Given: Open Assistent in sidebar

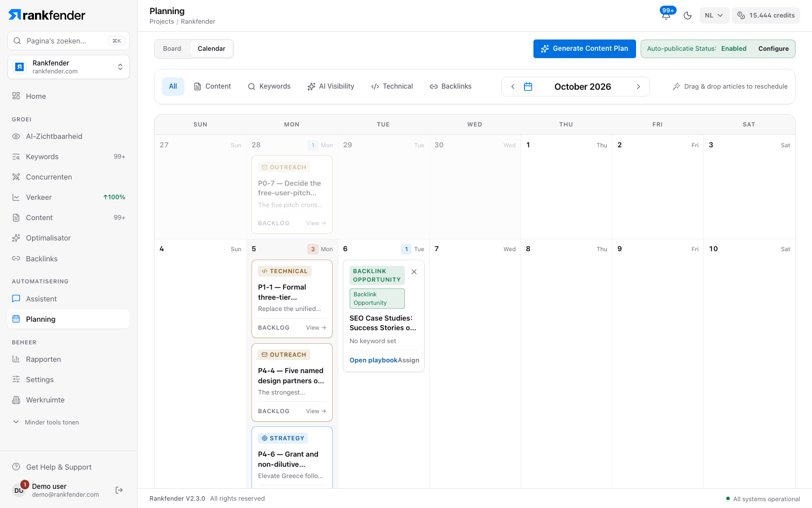Looking at the screenshot, I should click(68, 299).
